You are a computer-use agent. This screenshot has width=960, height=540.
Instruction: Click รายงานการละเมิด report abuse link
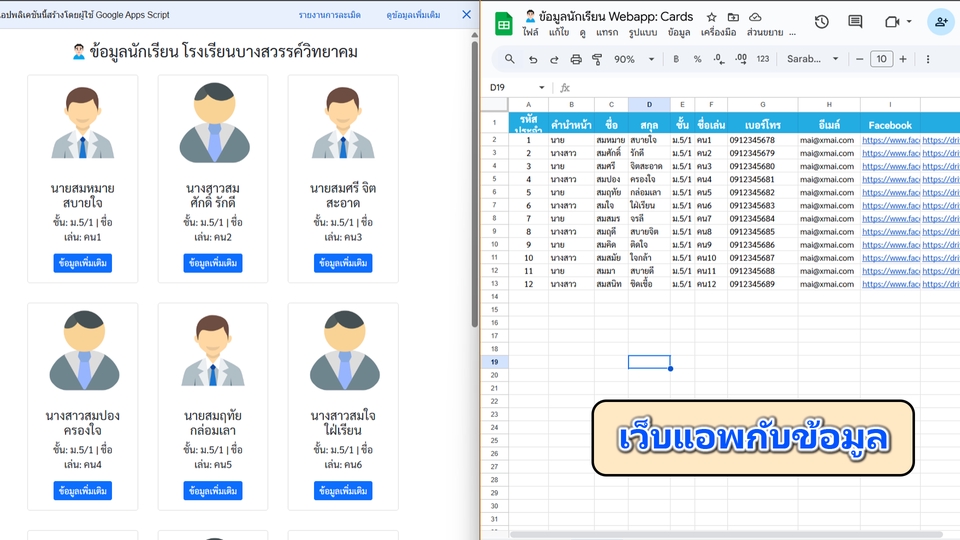(329, 15)
